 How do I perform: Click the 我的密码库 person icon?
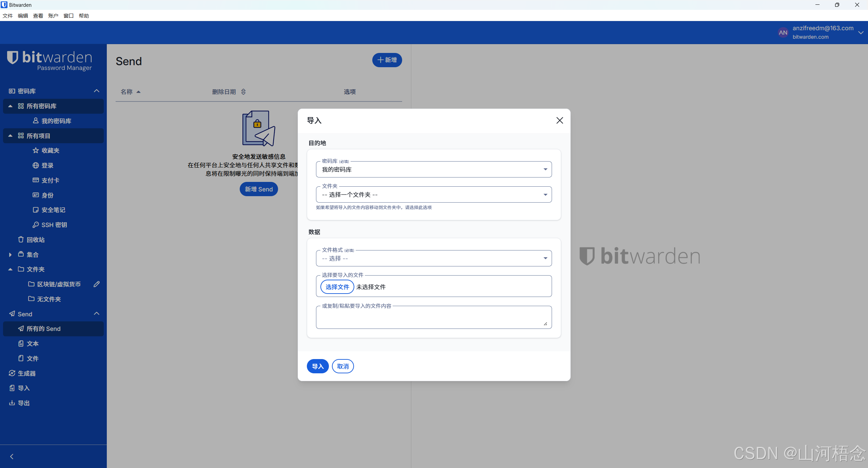[x=36, y=121]
